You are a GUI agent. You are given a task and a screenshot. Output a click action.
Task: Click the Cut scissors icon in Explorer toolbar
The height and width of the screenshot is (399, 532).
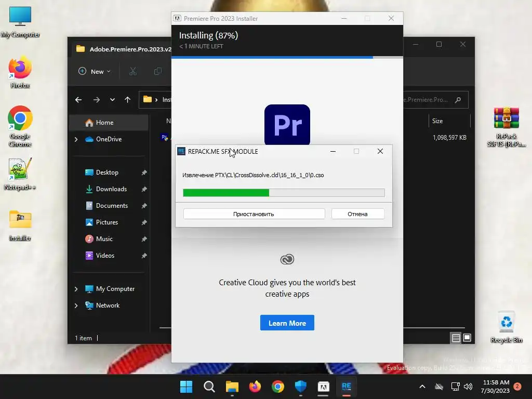coord(132,71)
